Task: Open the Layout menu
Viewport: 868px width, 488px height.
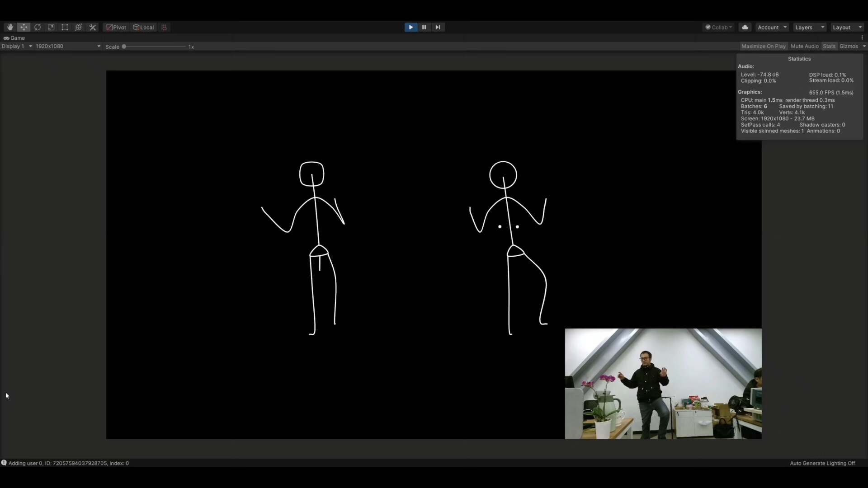Action: 847,27
